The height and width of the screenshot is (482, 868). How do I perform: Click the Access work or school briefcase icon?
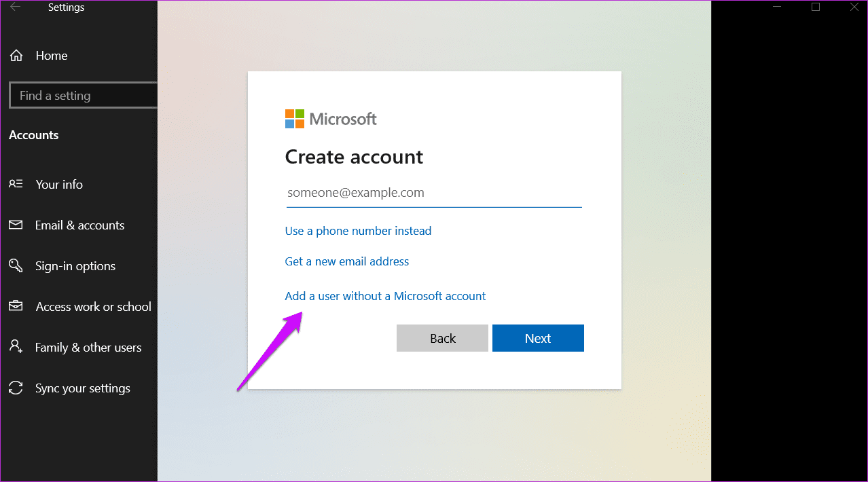pyautogui.click(x=16, y=306)
